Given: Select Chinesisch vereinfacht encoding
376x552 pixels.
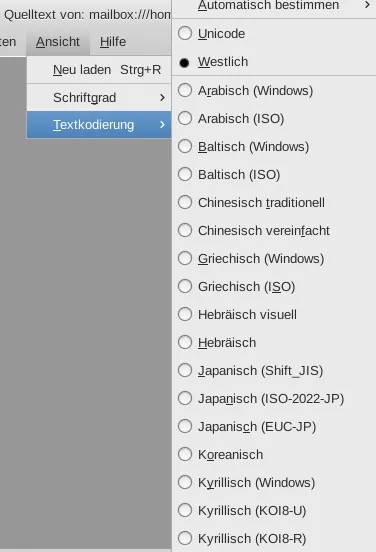Looking at the screenshot, I should click(274, 231).
